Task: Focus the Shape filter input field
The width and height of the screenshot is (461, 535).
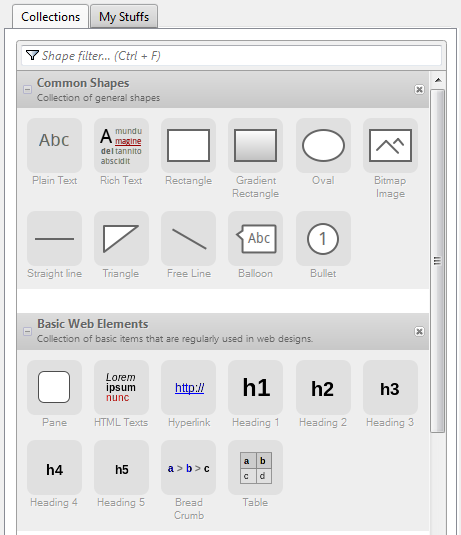Action: coord(231,56)
